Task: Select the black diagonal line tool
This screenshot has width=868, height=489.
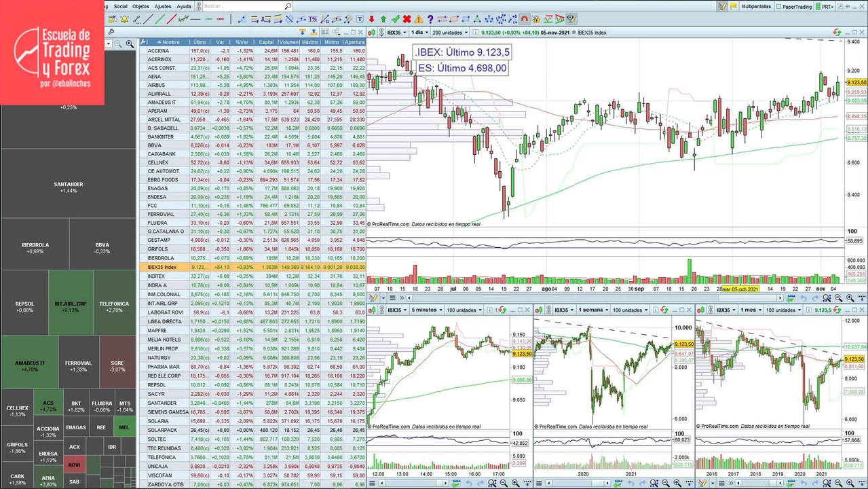Action: (x=148, y=20)
